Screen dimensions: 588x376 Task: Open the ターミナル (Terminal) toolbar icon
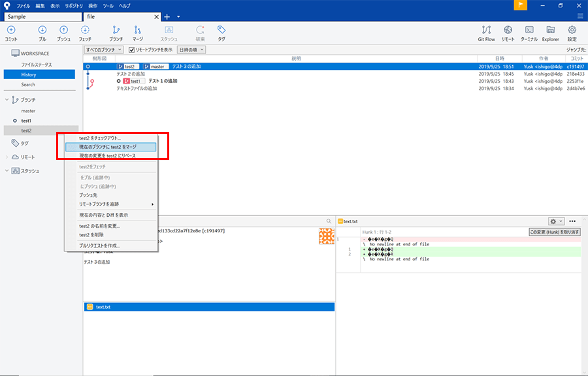(x=529, y=33)
